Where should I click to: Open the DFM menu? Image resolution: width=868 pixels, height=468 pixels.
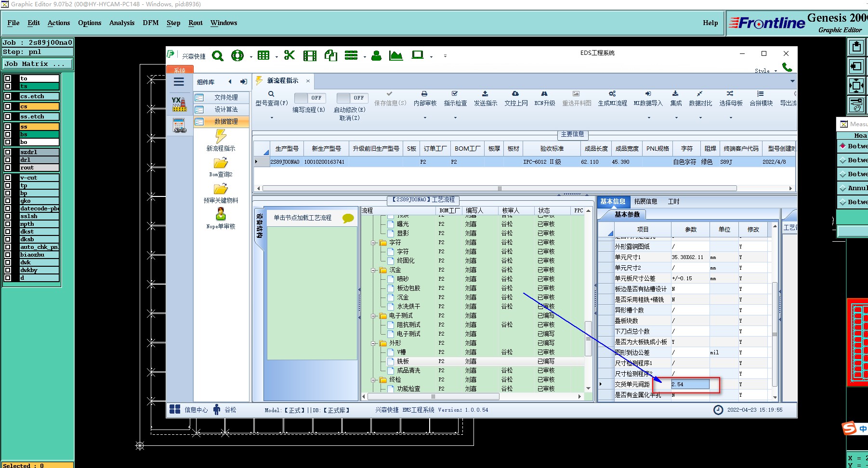pyautogui.click(x=151, y=23)
